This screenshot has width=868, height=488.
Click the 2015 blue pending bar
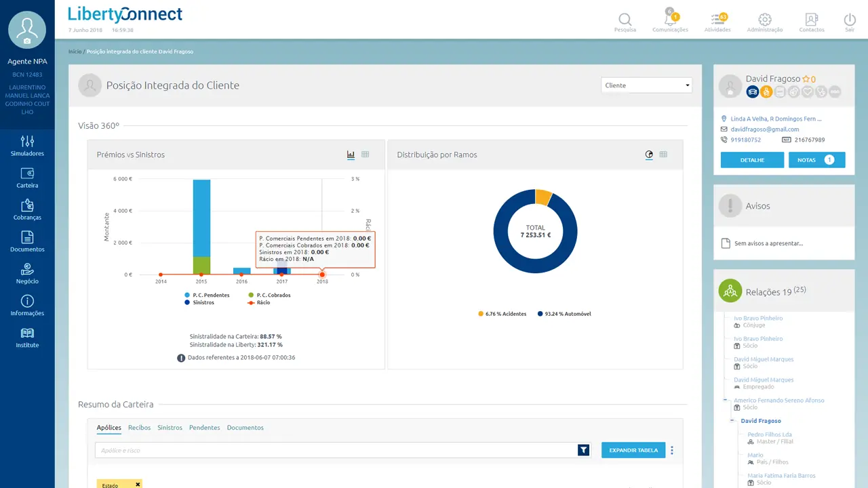pyautogui.click(x=201, y=217)
